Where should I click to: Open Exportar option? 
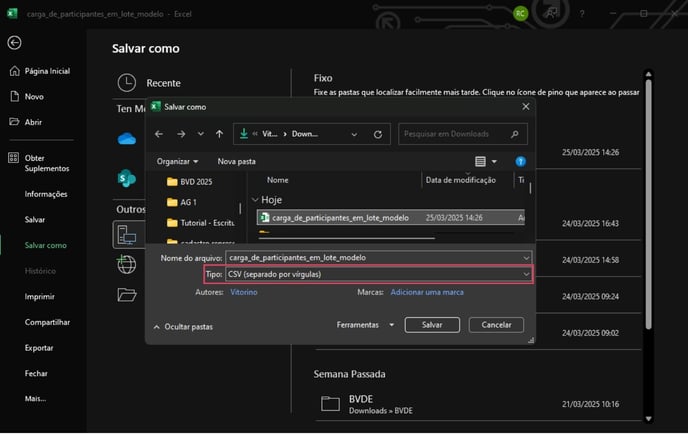click(x=39, y=348)
